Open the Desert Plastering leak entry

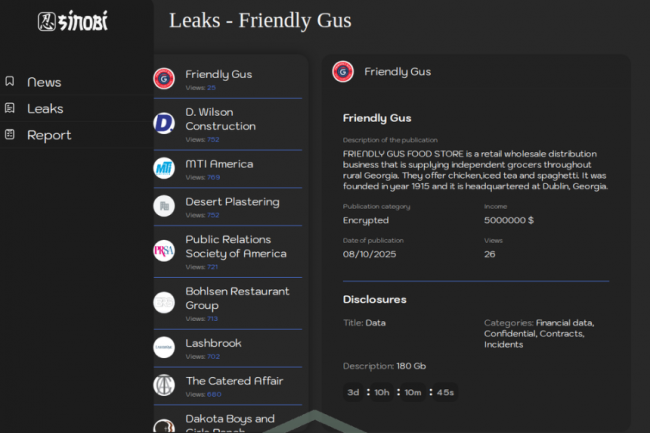coord(232,202)
